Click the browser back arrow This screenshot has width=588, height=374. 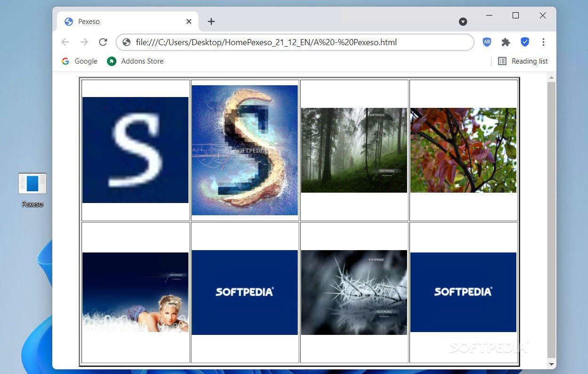point(65,42)
